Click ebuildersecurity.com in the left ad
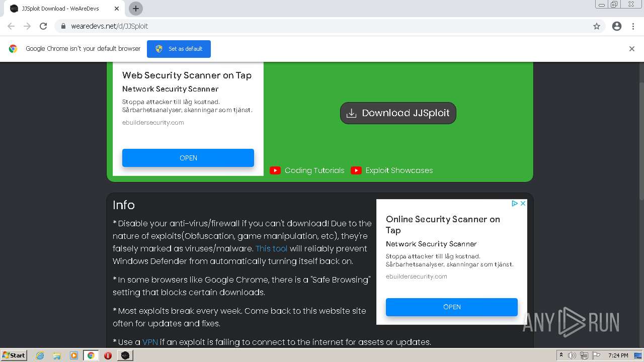This screenshot has width=644, height=362. (153, 123)
